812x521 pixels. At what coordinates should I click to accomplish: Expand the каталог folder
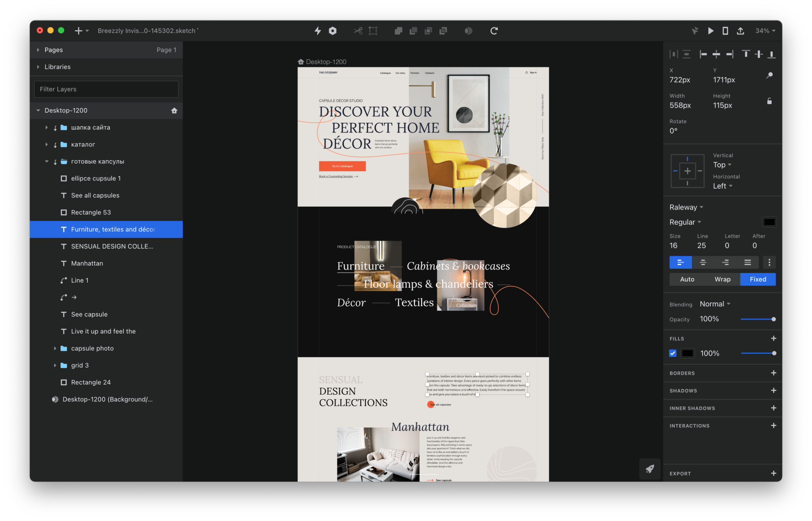(46, 145)
